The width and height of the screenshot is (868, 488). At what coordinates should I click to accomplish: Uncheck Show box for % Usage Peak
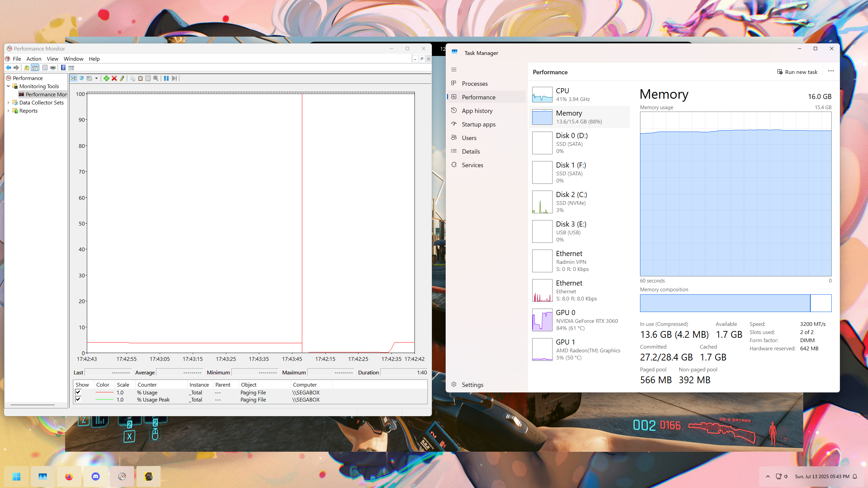[78, 399]
